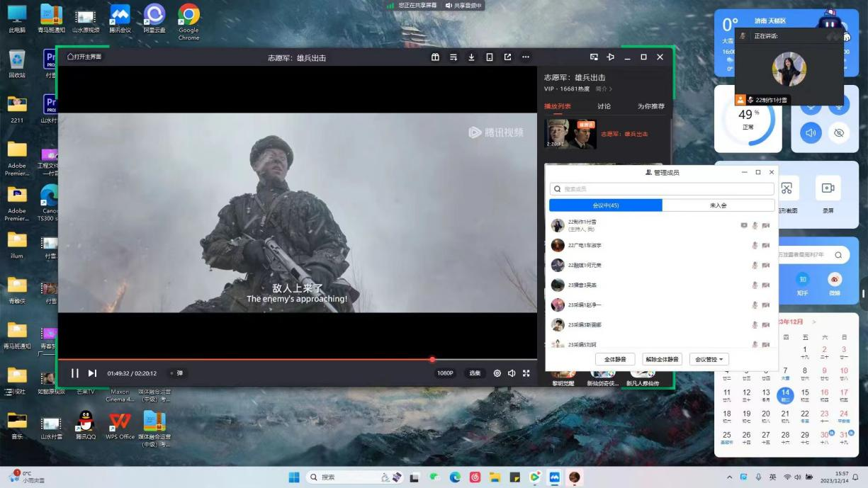Enter fullscreen mode in the video player

click(526, 373)
